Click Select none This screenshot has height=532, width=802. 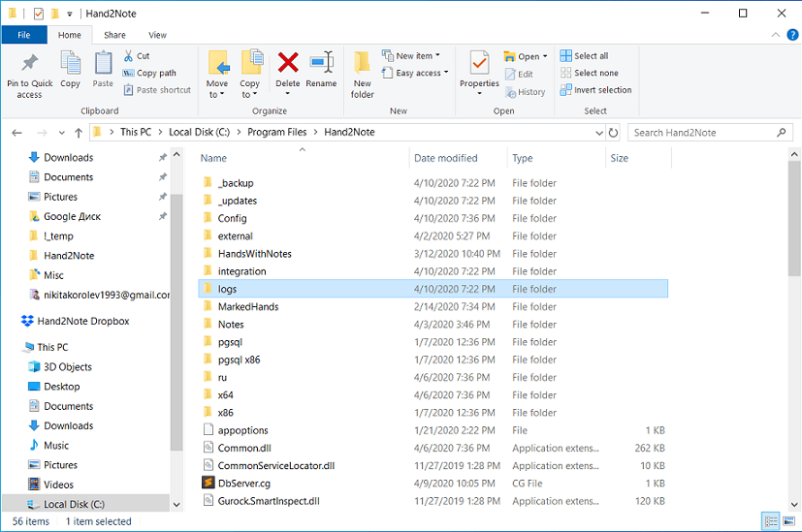pyautogui.click(x=590, y=73)
